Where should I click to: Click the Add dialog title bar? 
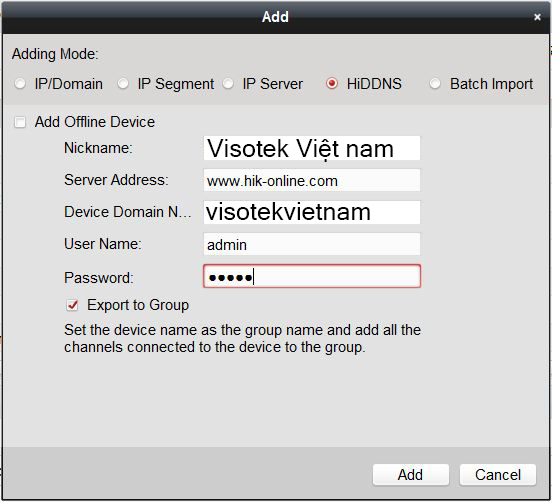276,17
